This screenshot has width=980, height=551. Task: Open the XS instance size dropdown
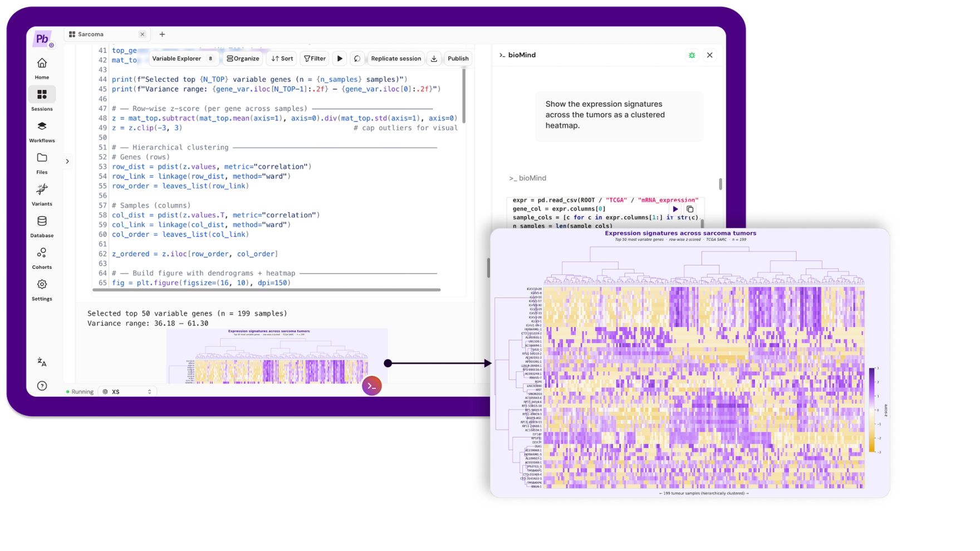click(x=128, y=392)
